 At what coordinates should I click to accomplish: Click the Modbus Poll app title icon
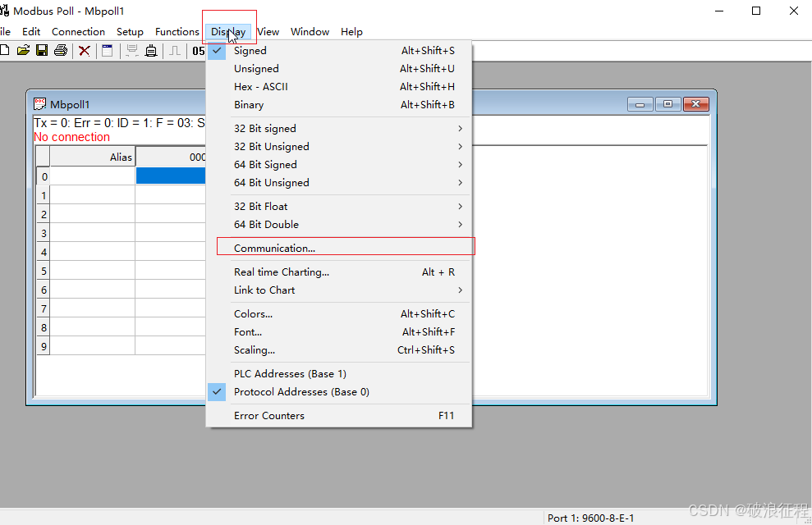pos(5,11)
